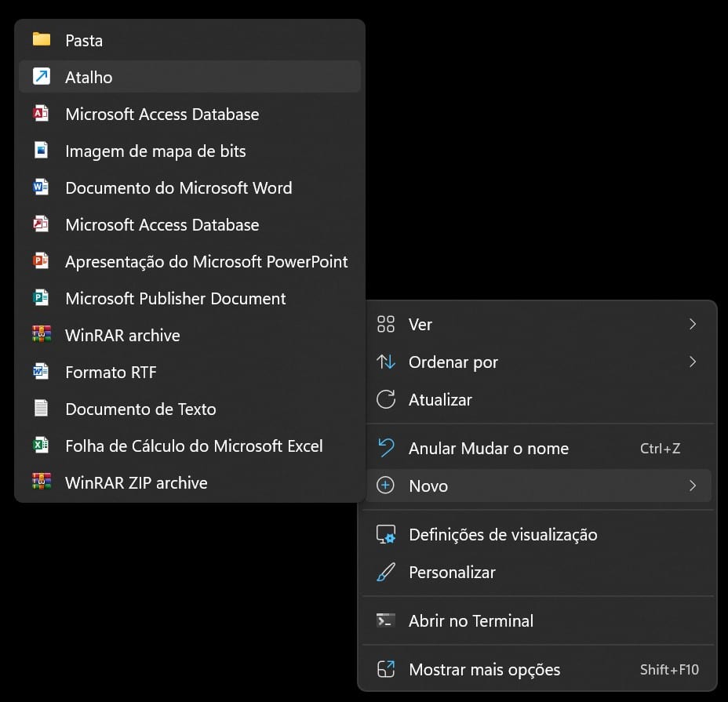Click the chevron arrow on the Novo entry

[x=692, y=486]
